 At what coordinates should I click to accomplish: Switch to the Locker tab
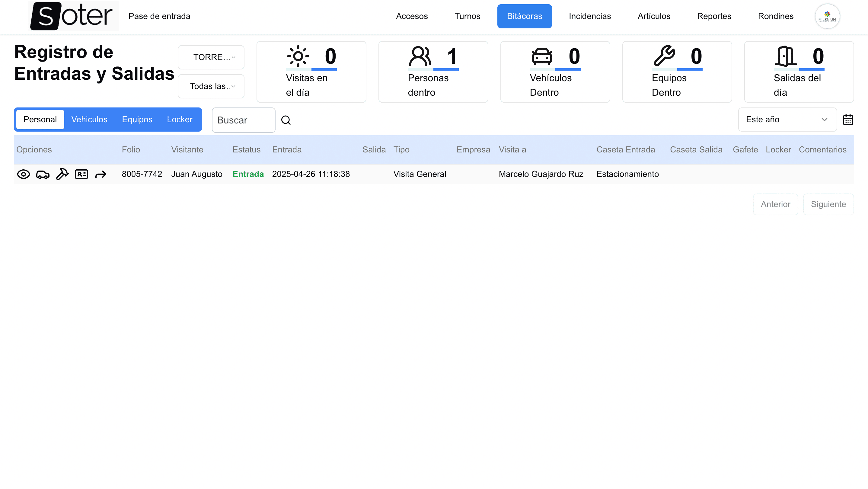point(180,120)
